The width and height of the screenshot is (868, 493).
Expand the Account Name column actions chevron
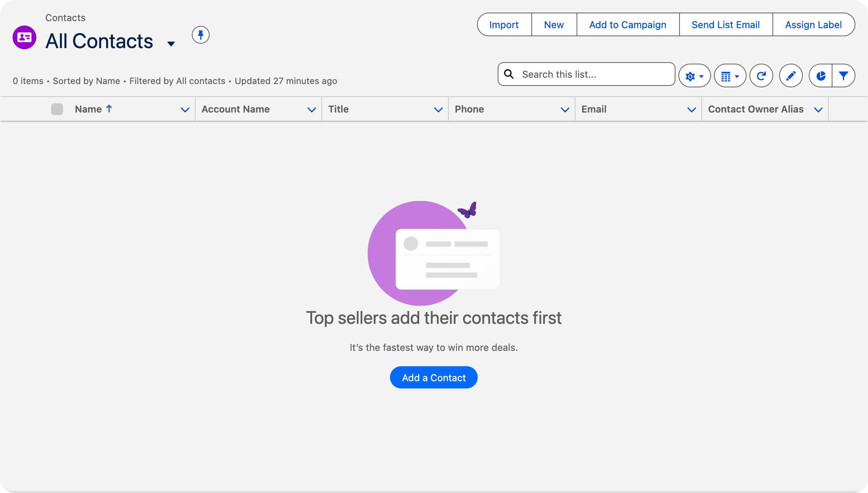312,110
